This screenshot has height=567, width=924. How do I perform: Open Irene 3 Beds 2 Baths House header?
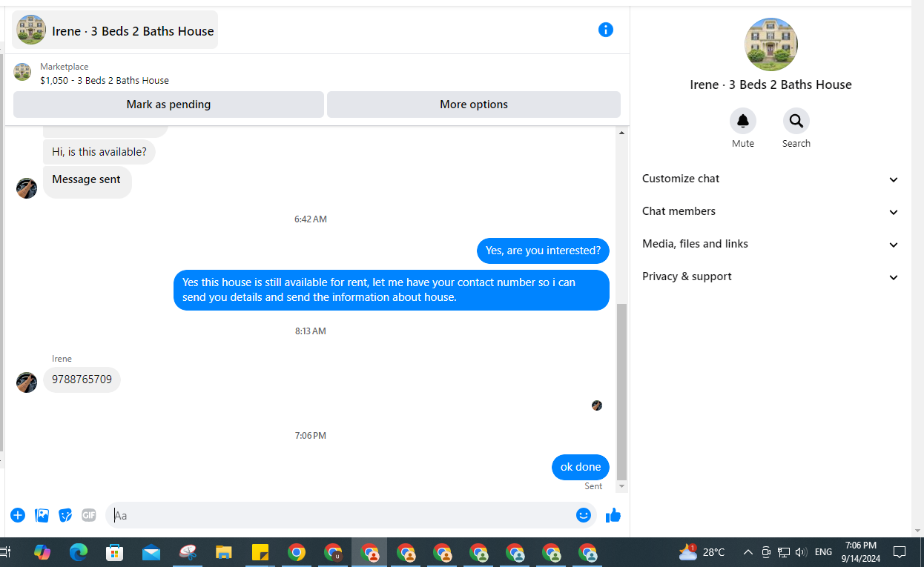point(115,30)
